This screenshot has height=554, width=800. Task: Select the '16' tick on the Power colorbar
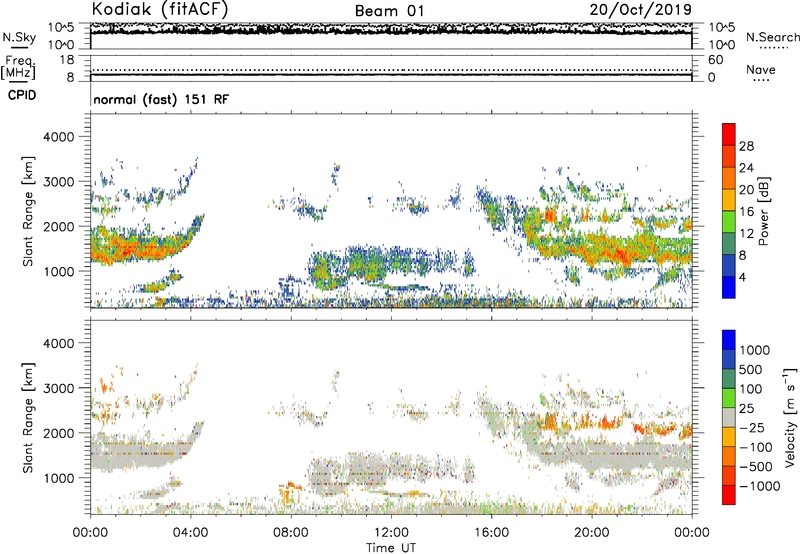point(746,212)
